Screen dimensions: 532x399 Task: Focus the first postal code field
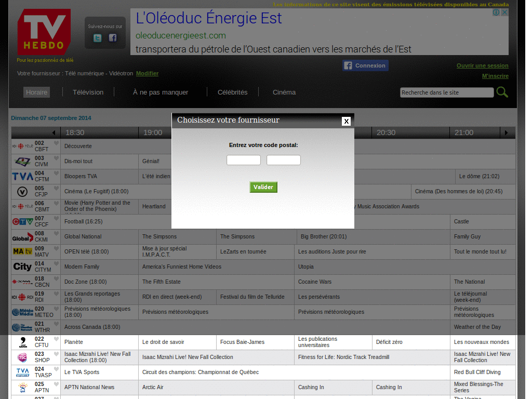point(244,160)
